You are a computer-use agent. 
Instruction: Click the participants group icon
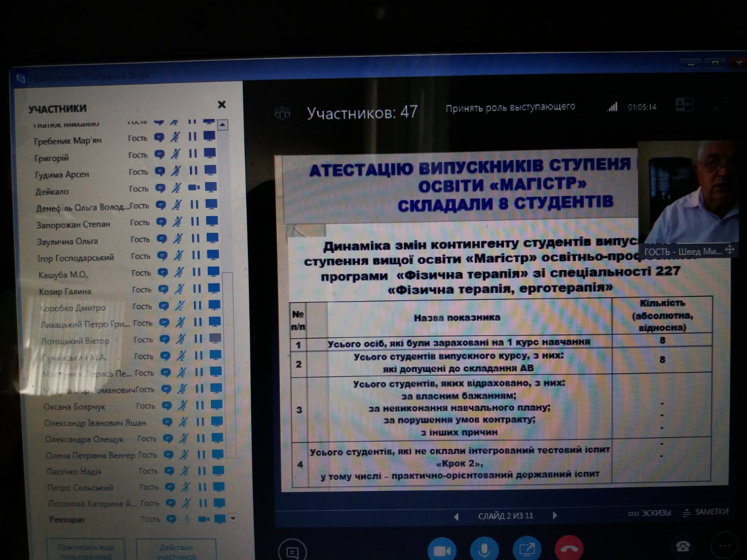[282, 113]
